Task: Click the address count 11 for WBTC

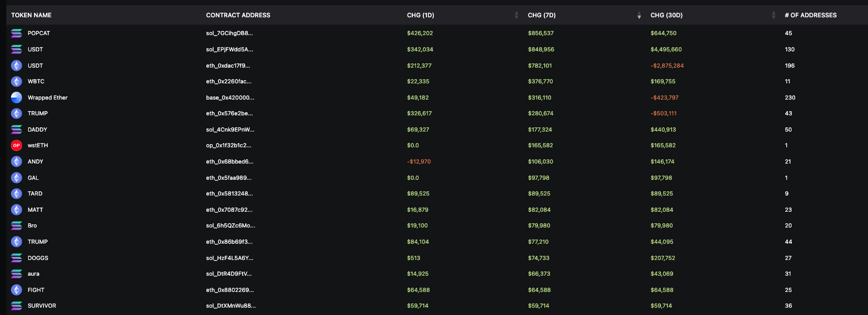Action: 787,81
